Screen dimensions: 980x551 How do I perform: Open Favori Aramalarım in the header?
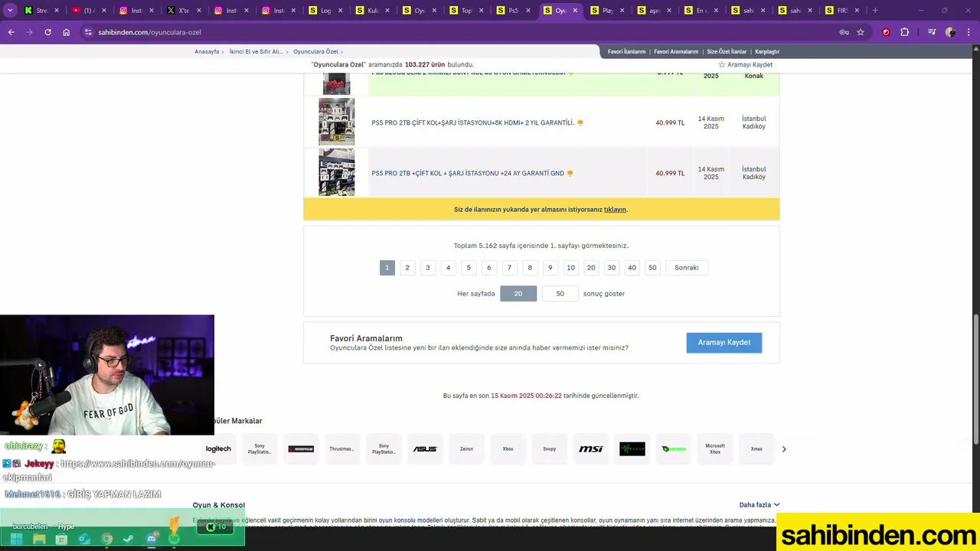pos(676,52)
